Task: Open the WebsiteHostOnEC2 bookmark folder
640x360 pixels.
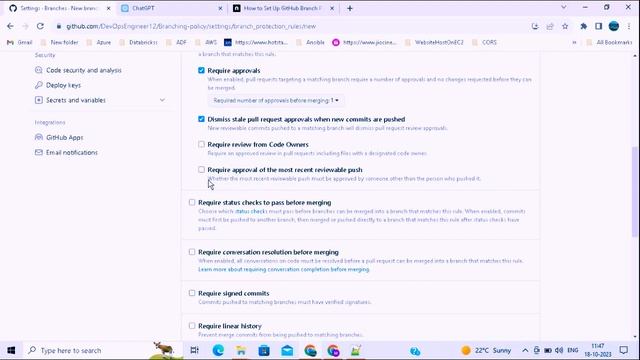Action: pyautogui.click(x=434, y=42)
